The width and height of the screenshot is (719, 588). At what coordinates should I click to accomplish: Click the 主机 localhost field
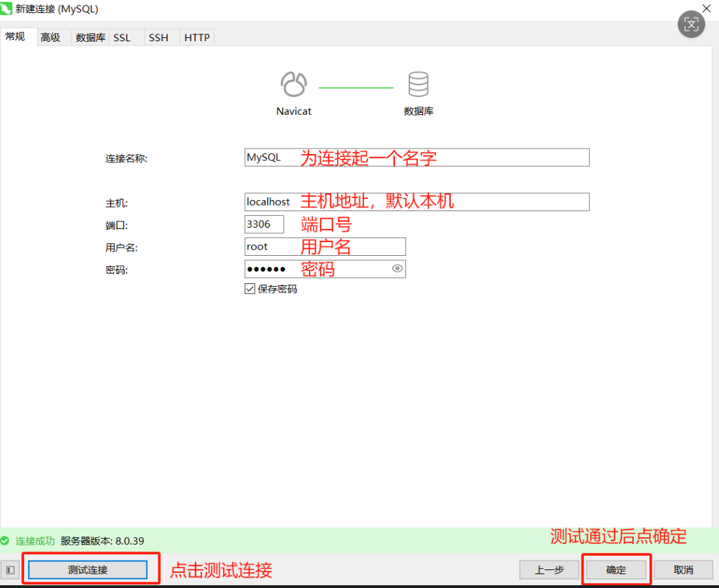[417, 202]
